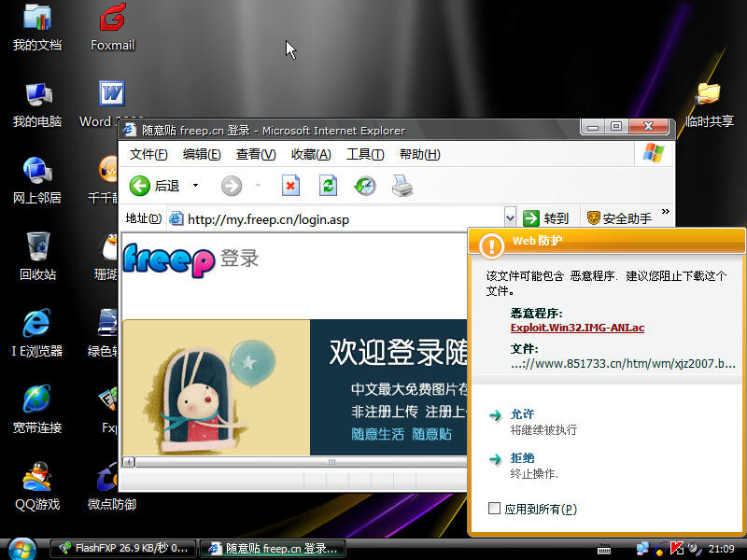
Task: Open the volume speaker tray icon
Action: [694, 549]
